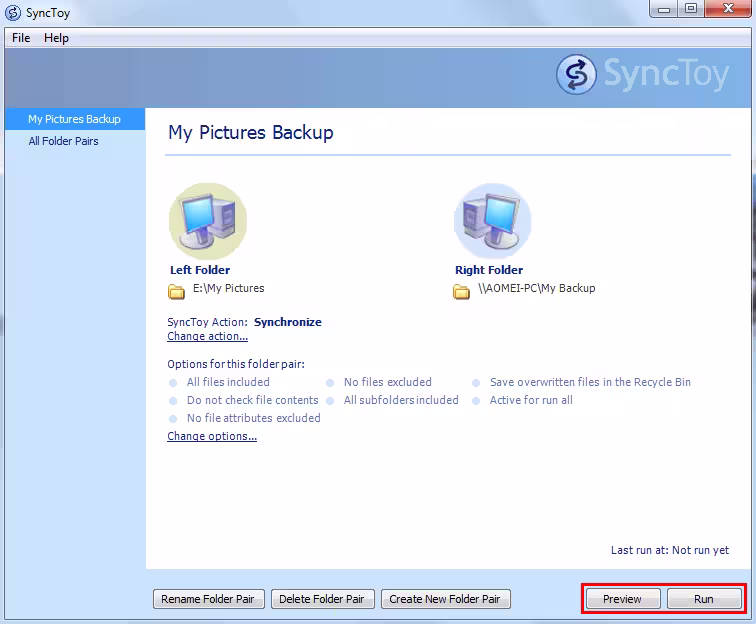
Task: Click the Rename Folder Pair button
Action: tap(209, 599)
